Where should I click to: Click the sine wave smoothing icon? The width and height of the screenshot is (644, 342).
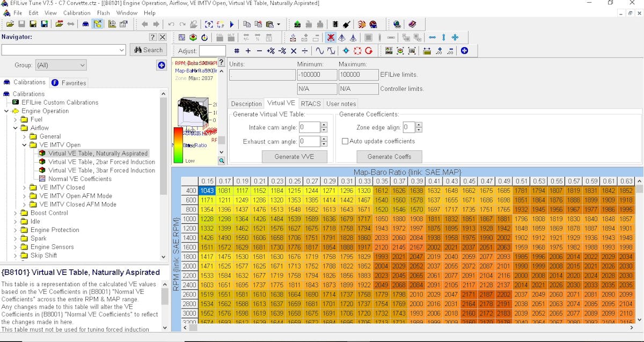pos(319,51)
